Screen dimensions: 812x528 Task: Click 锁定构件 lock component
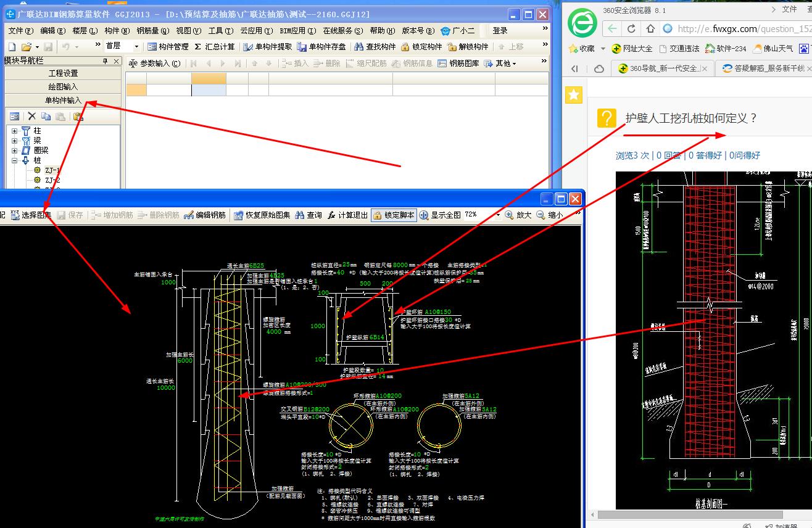click(x=421, y=46)
